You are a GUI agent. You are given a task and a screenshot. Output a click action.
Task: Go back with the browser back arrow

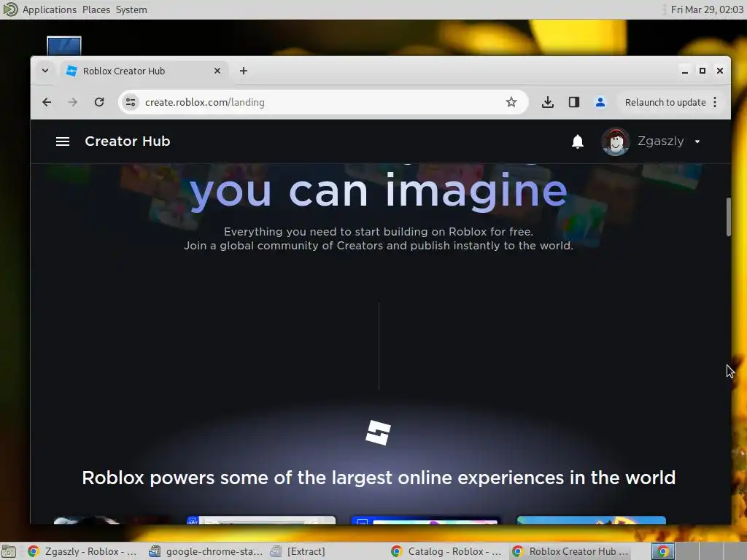coord(47,102)
